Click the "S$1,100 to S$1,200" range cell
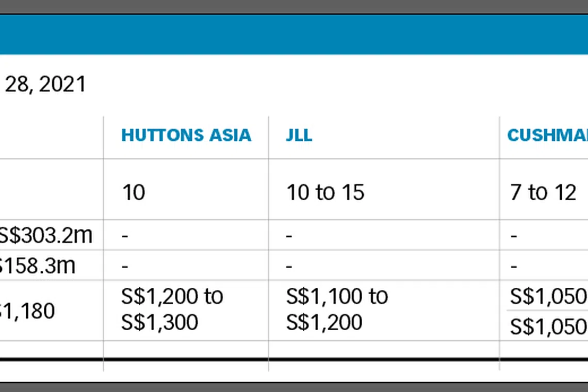588x392 pixels. (x=337, y=309)
